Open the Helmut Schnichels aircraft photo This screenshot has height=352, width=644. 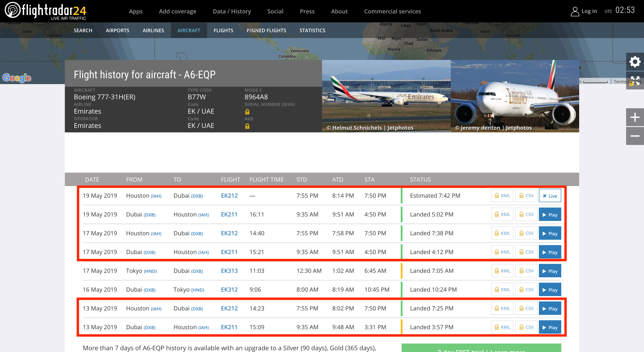coord(386,96)
